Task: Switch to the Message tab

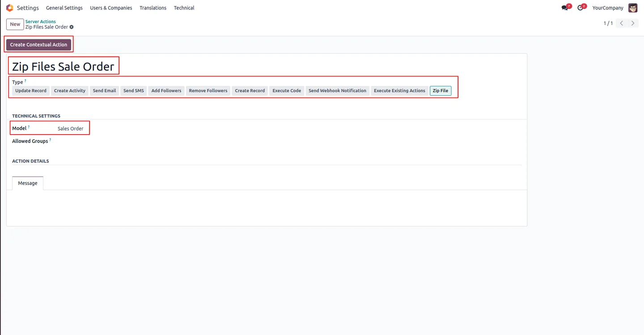Action: (28, 183)
